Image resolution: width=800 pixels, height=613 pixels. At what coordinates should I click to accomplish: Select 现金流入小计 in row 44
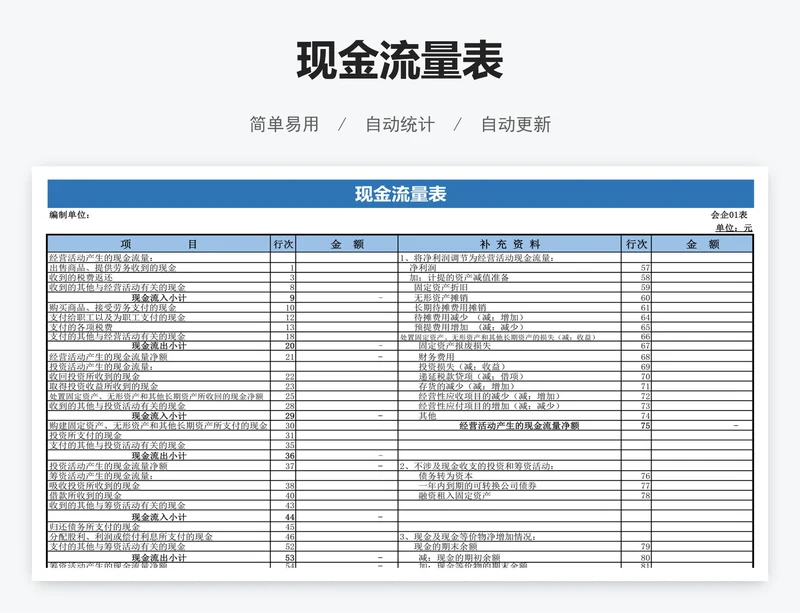(x=159, y=517)
